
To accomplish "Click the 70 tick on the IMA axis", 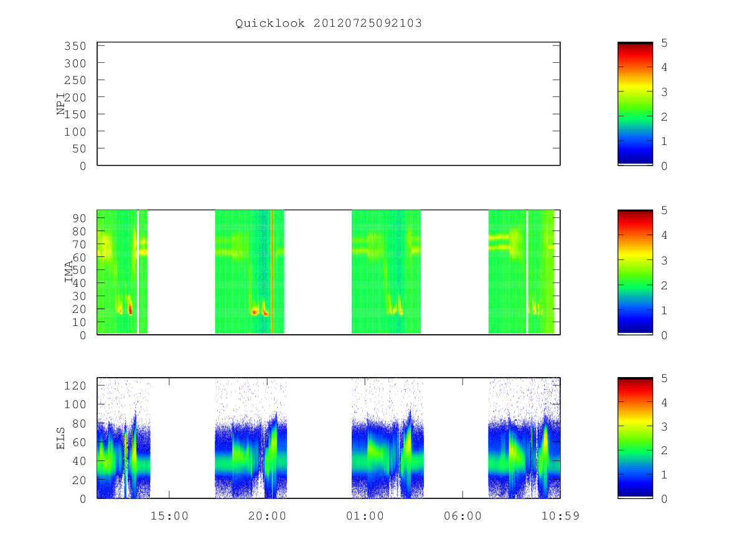I will point(80,244).
